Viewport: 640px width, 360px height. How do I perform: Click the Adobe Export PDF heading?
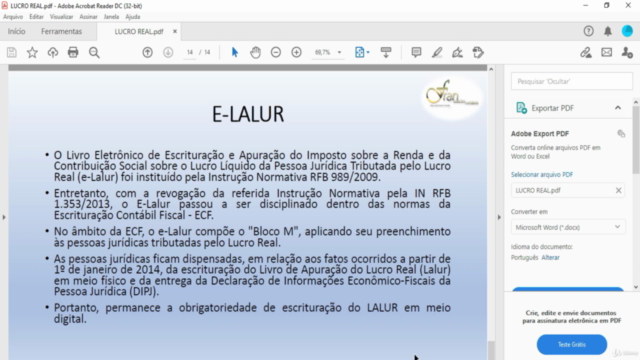540,133
